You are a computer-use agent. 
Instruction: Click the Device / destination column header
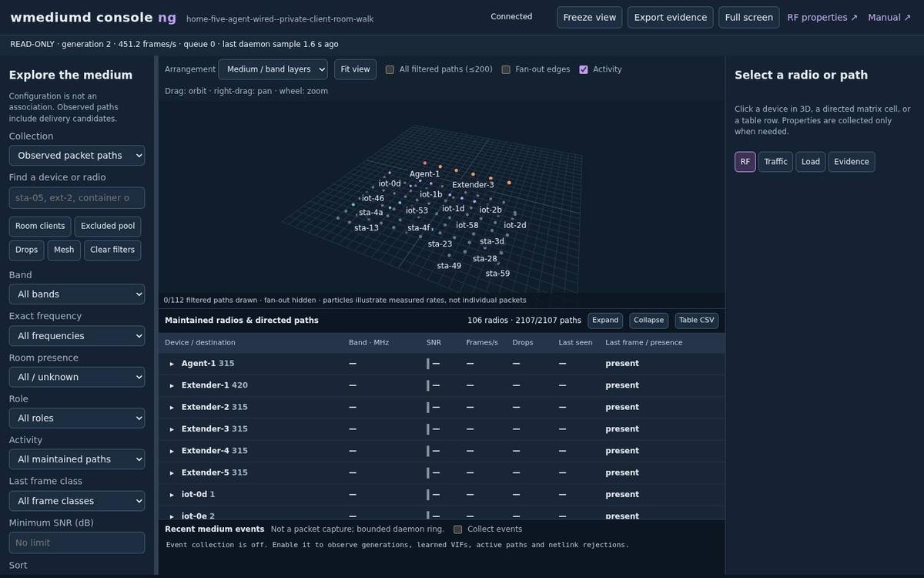[200, 343]
